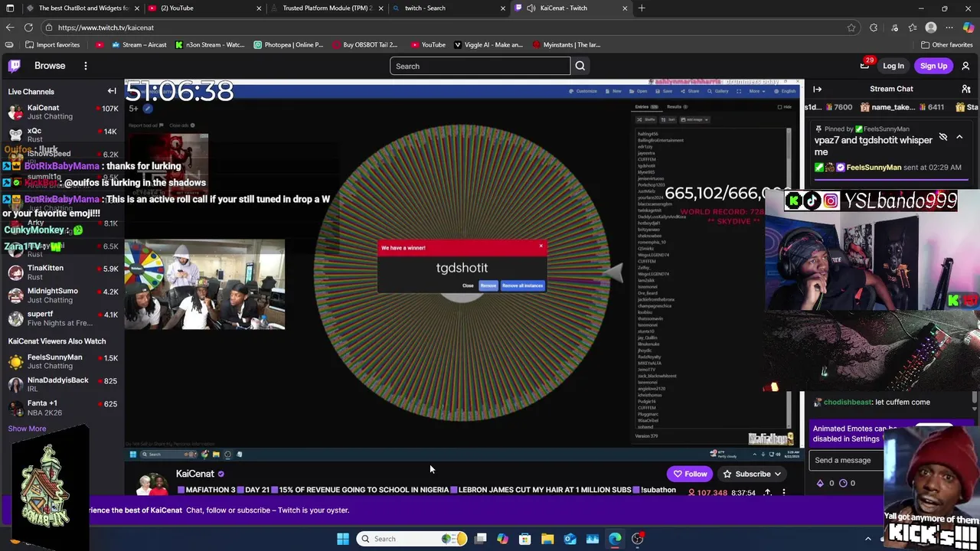The height and width of the screenshot is (551, 980).
Task: Open Stream – Aircast bookmark
Action: point(139,44)
